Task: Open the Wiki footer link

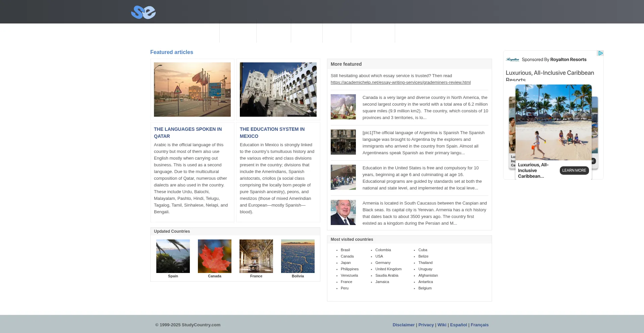Action: click(442, 325)
